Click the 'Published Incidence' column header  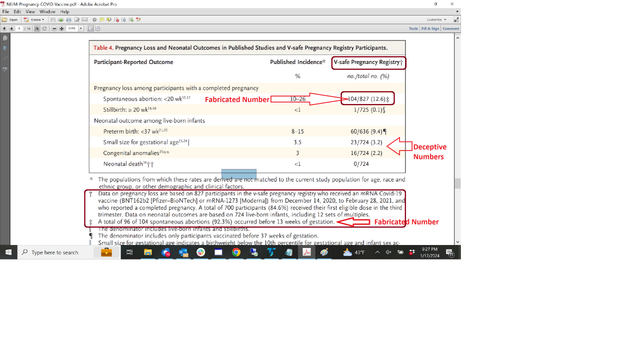point(298,62)
